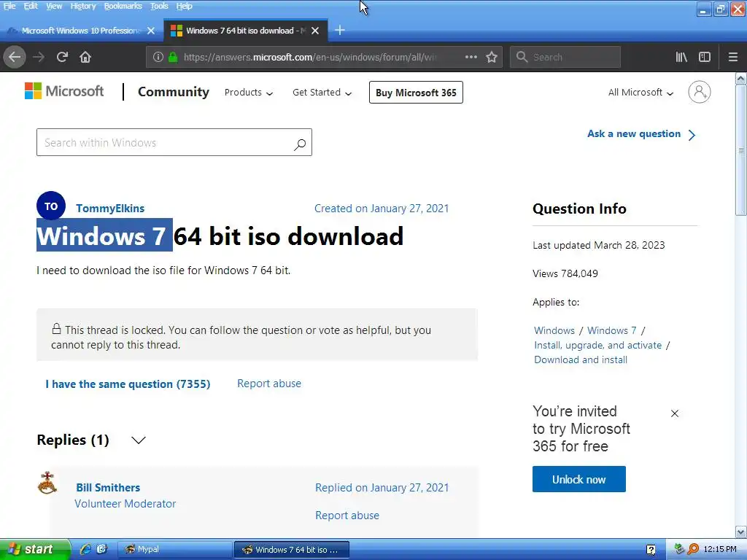The width and height of the screenshot is (747, 560).
Task: Click the green system tray icon
Action: pyautogui.click(x=679, y=549)
